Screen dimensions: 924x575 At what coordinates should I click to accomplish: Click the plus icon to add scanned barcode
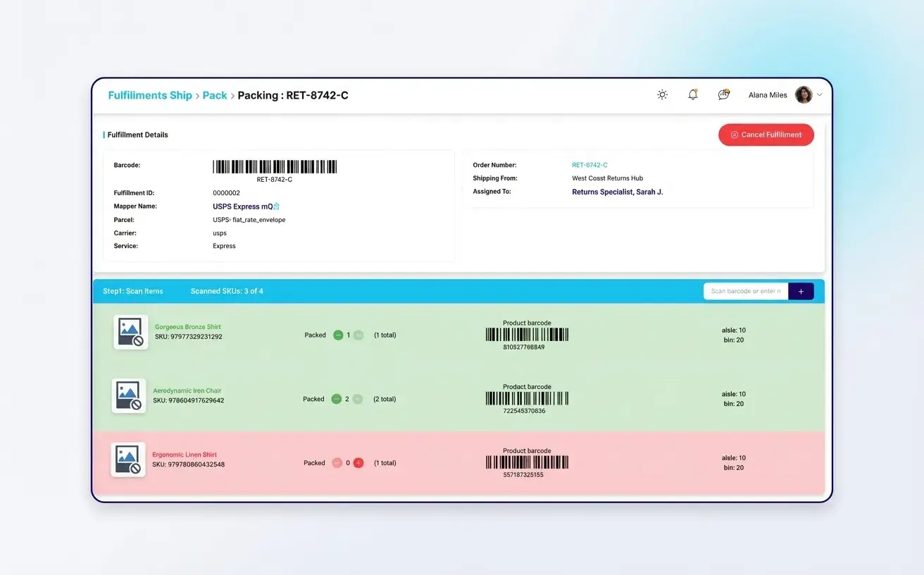tap(801, 291)
